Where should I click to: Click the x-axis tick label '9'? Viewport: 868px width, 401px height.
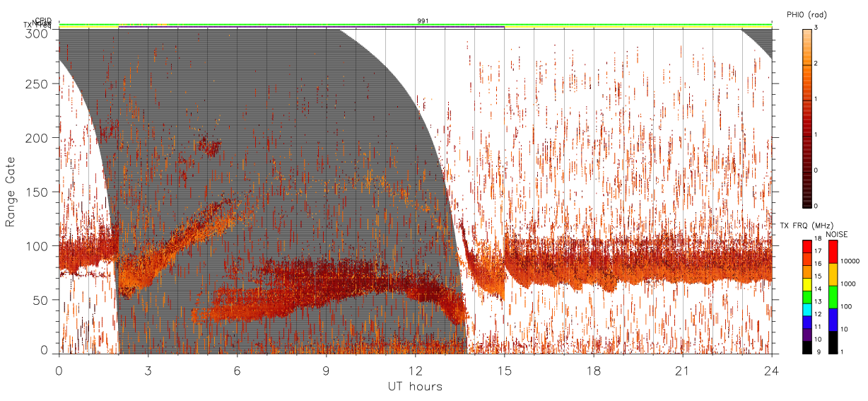pos(326,371)
